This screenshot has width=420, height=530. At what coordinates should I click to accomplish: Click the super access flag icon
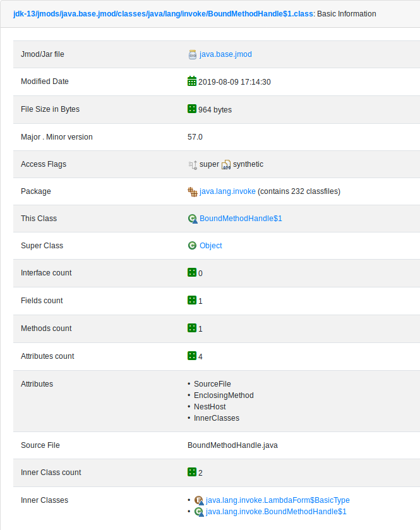[x=193, y=165]
